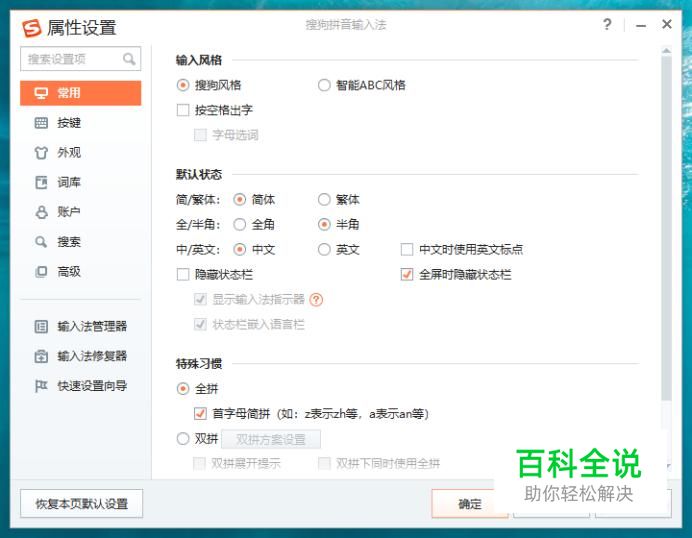Click the list icon beside 输入法管理器
Image resolution: width=692 pixels, height=538 pixels.
click(41, 327)
